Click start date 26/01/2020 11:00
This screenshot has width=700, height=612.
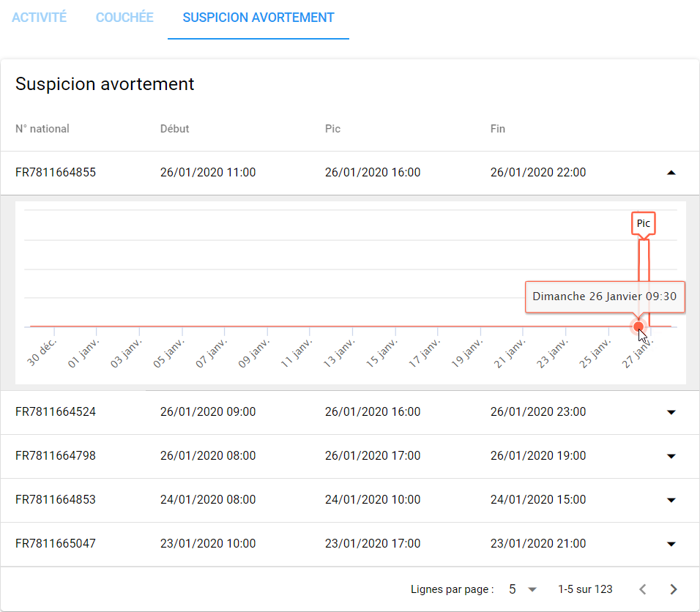pos(208,172)
